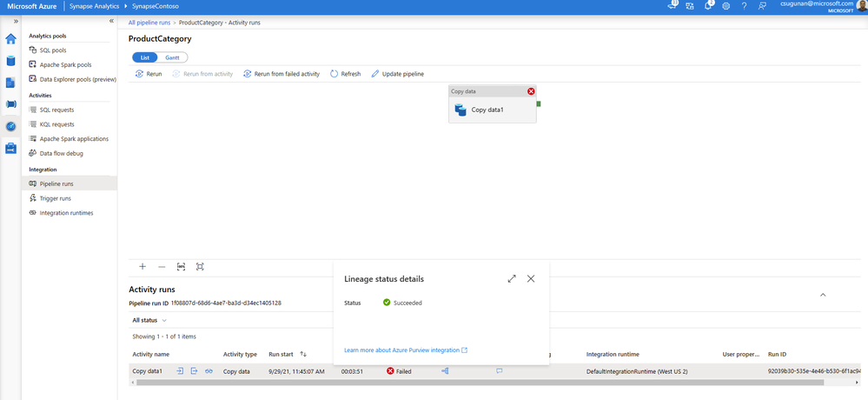
Task: Open the Develop hub document icon
Action: click(x=10, y=83)
